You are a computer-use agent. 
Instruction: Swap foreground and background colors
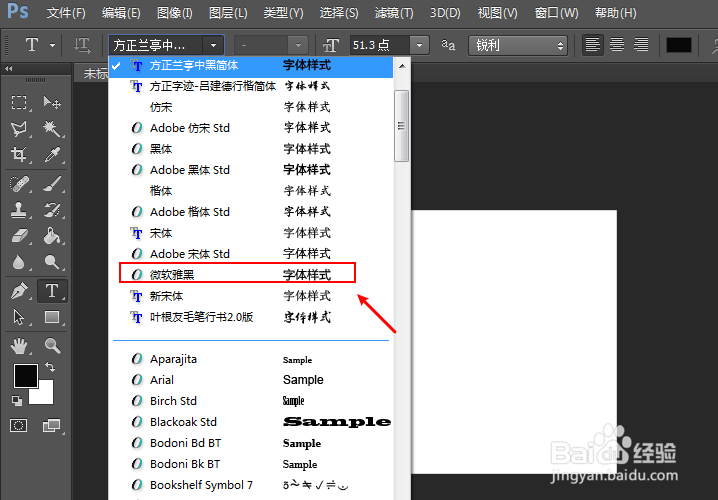[x=50, y=367]
